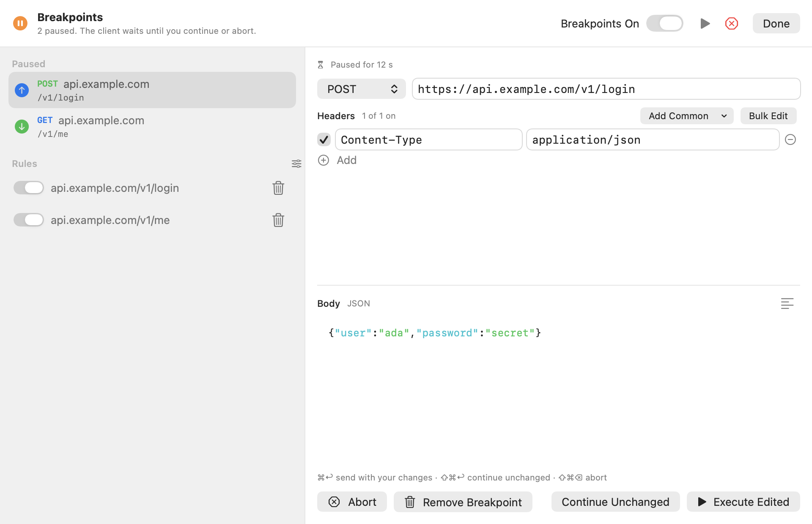Remove the Content-Type header with minus icon
Viewport: 812px width, 524px height.
pyautogui.click(x=790, y=139)
